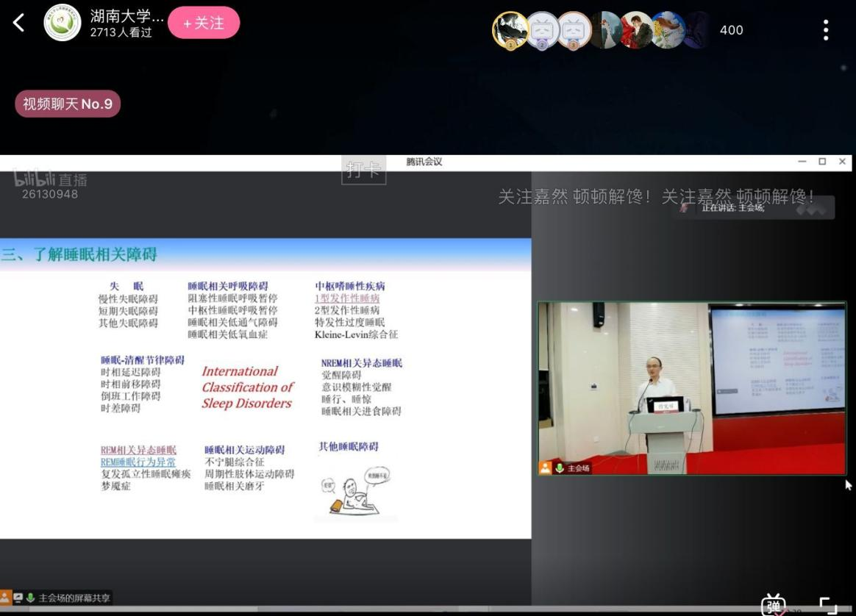Tap the back arrow to exit stream
Screen dimensions: 856x616
[x=19, y=23]
